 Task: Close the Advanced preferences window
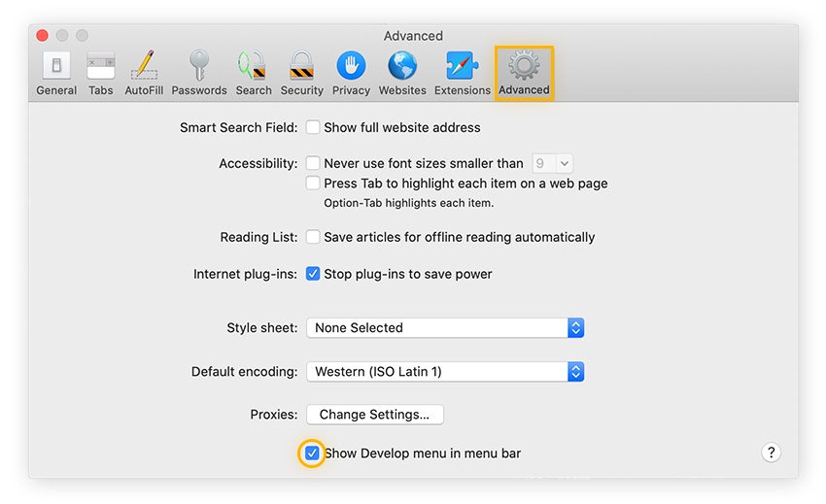42,35
